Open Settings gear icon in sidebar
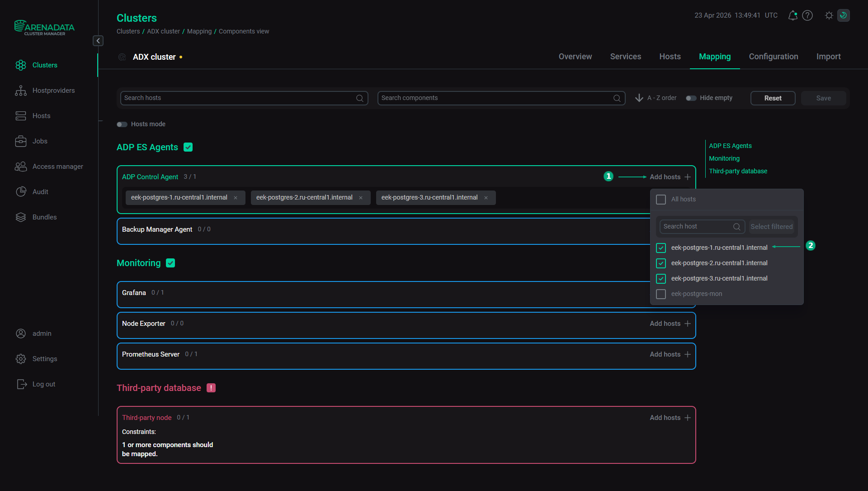Viewport: 868px width, 491px height. click(21, 359)
